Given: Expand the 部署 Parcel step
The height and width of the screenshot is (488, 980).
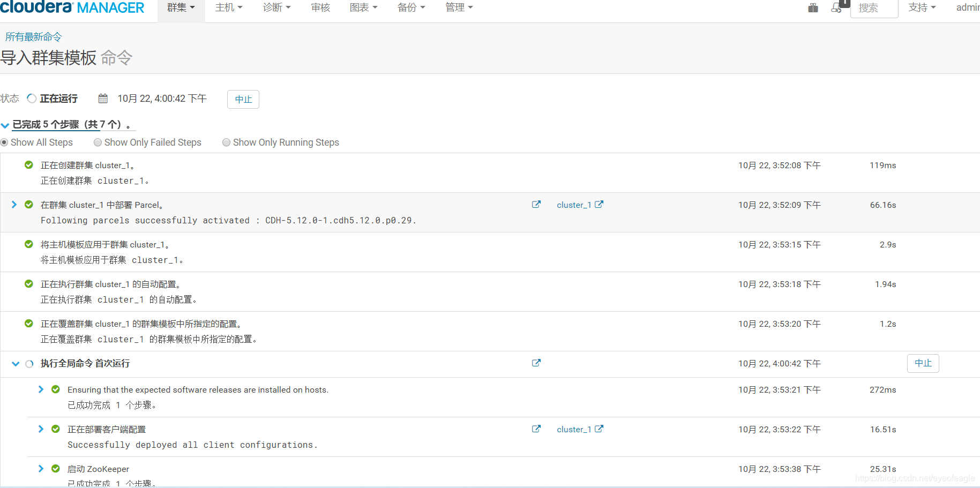Looking at the screenshot, I should (14, 205).
